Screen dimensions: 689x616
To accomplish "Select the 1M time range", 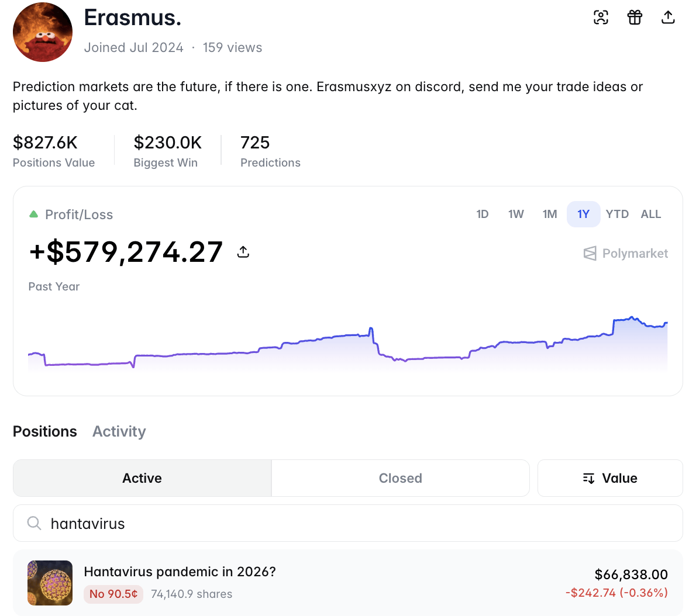I will tap(550, 214).
